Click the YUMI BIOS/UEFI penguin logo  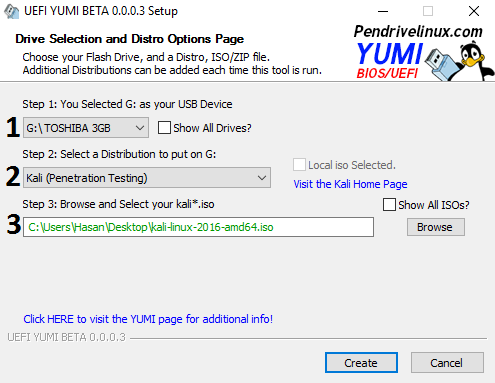point(424,53)
